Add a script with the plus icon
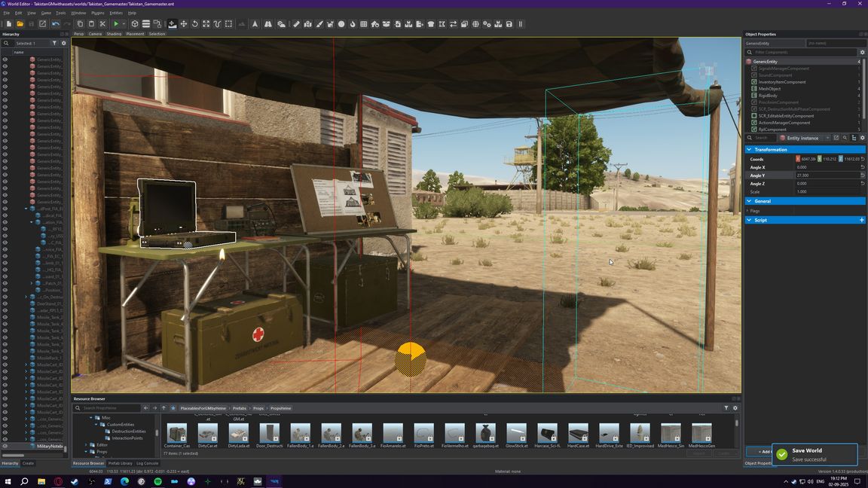This screenshot has height=488, width=868. point(861,220)
